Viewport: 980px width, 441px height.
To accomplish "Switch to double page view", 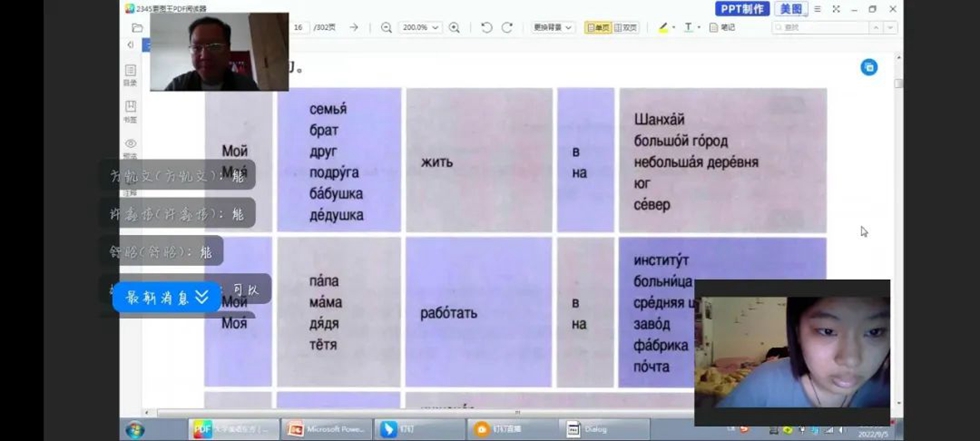I will (626, 28).
